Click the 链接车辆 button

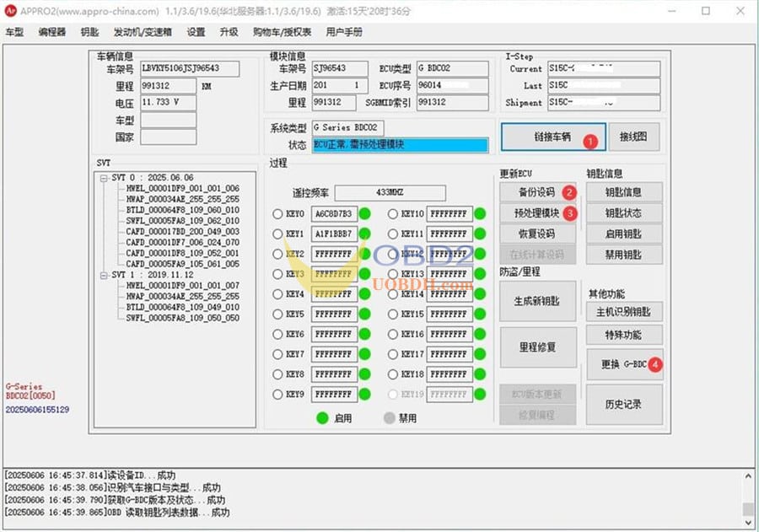(x=553, y=137)
